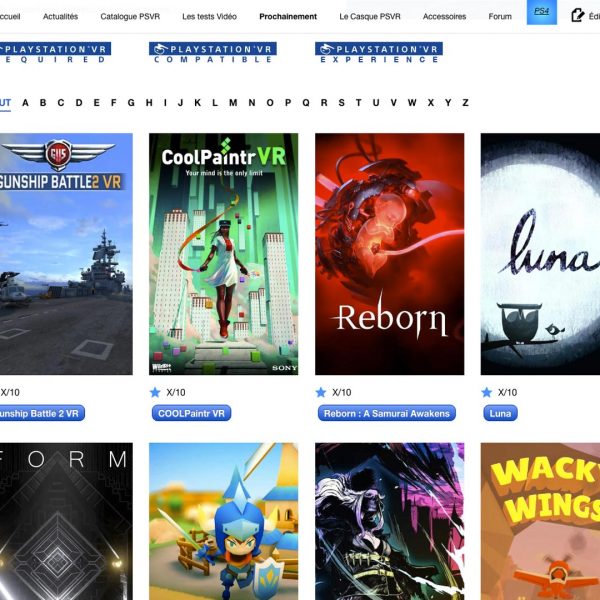
Task: Click X/10 rating under Reborn
Action: 341,392
